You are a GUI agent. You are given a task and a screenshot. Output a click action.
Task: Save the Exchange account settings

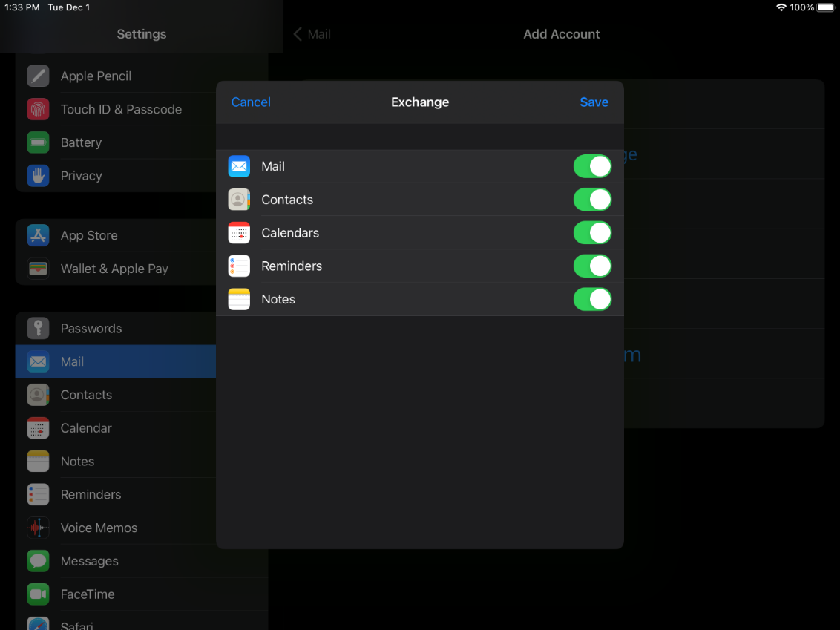(594, 102)
